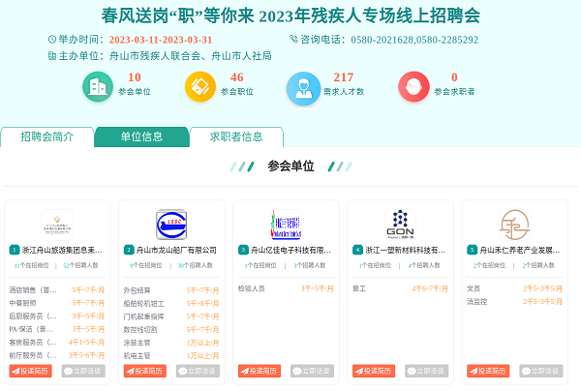Image resolution: width=581 pixels, height=392 pixels.
Task: Click the 52个招聘人数 count text
Action: (80, 265)
